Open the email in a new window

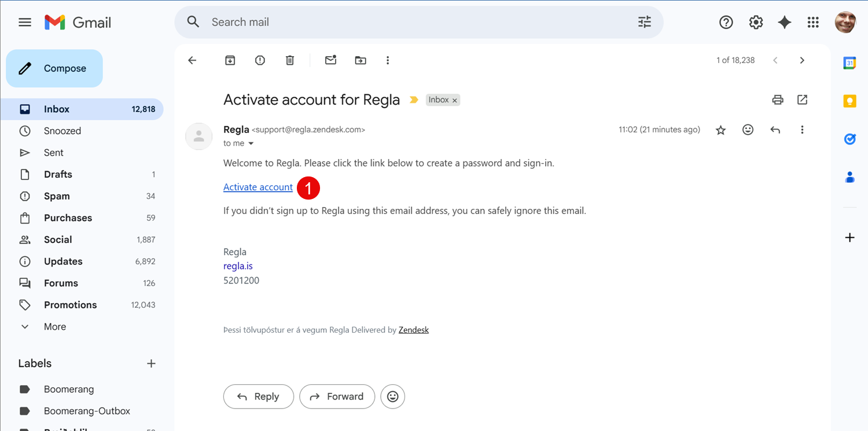click(802, 100)
